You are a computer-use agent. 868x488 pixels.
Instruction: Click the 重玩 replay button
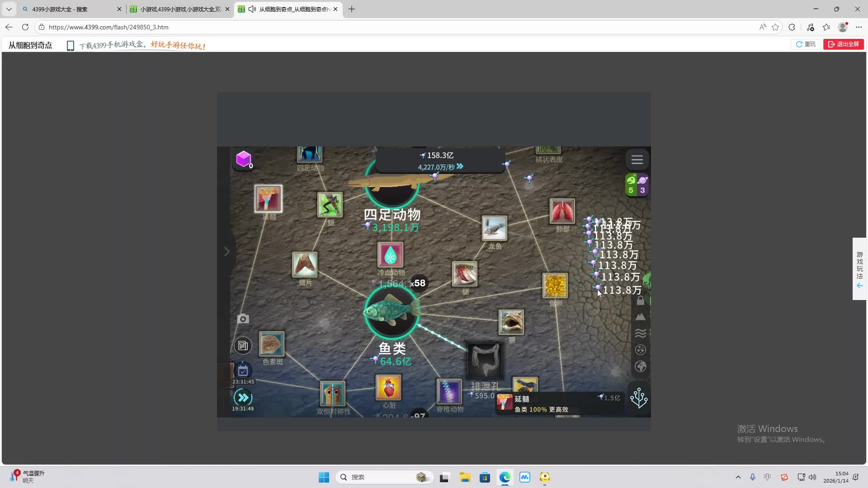click(x=806, y=44)
